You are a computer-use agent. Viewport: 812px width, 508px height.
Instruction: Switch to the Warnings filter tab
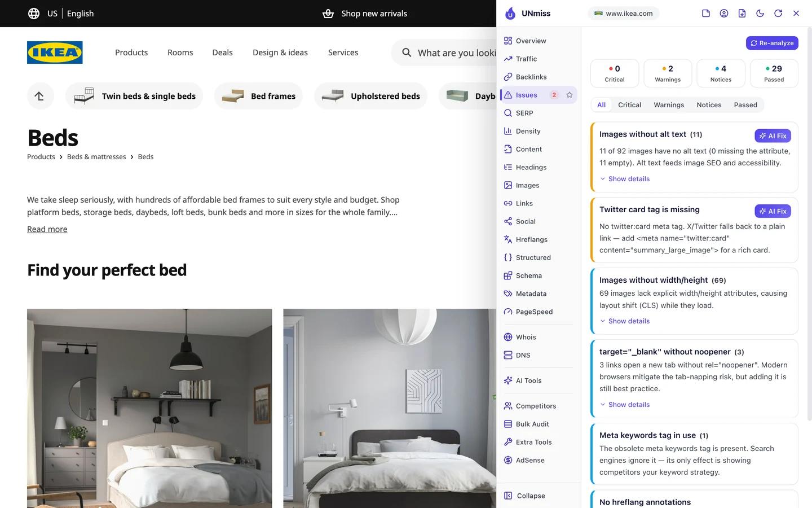pos(669,105)
